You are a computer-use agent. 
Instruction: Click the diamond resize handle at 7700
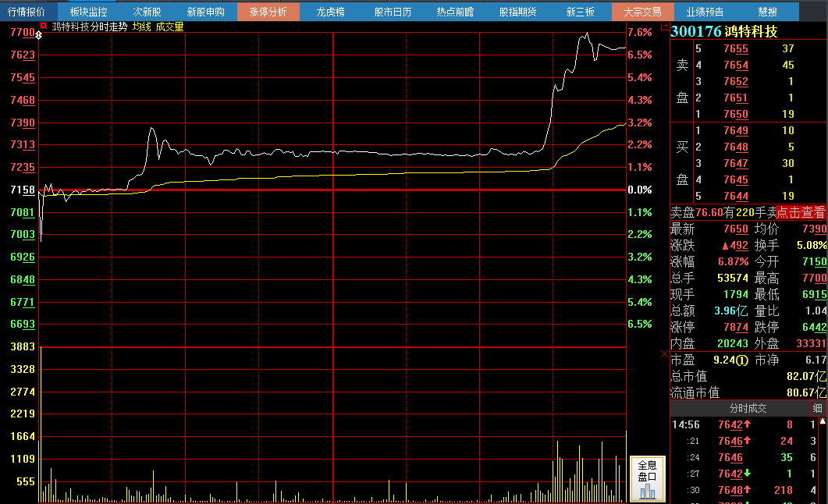pyautogui.click(x=38, y=35)
